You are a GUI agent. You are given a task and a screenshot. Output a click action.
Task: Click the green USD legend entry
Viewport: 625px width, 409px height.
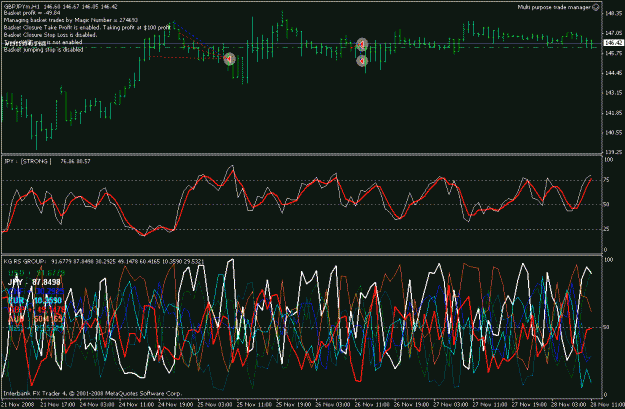(x=36, y=273)
